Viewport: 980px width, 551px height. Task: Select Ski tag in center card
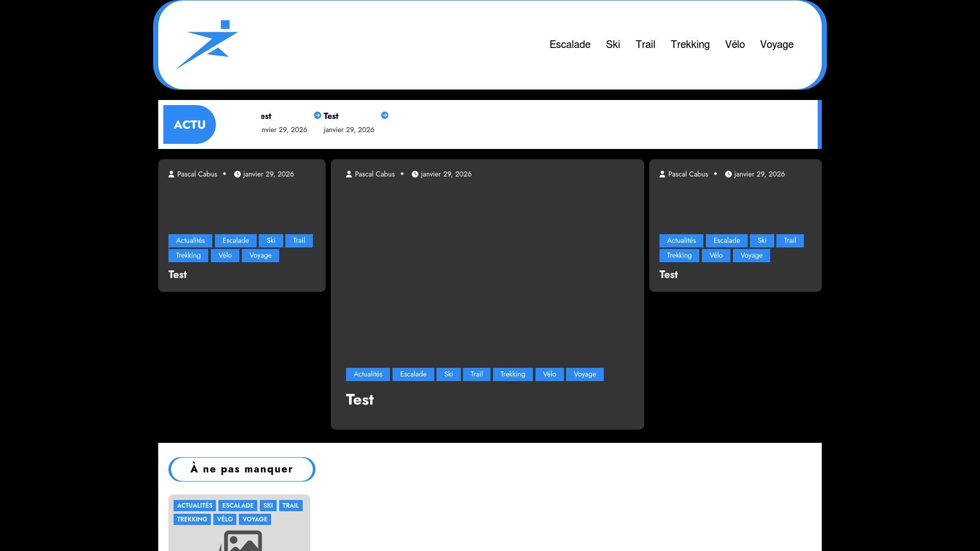click(x=449, y=374)
